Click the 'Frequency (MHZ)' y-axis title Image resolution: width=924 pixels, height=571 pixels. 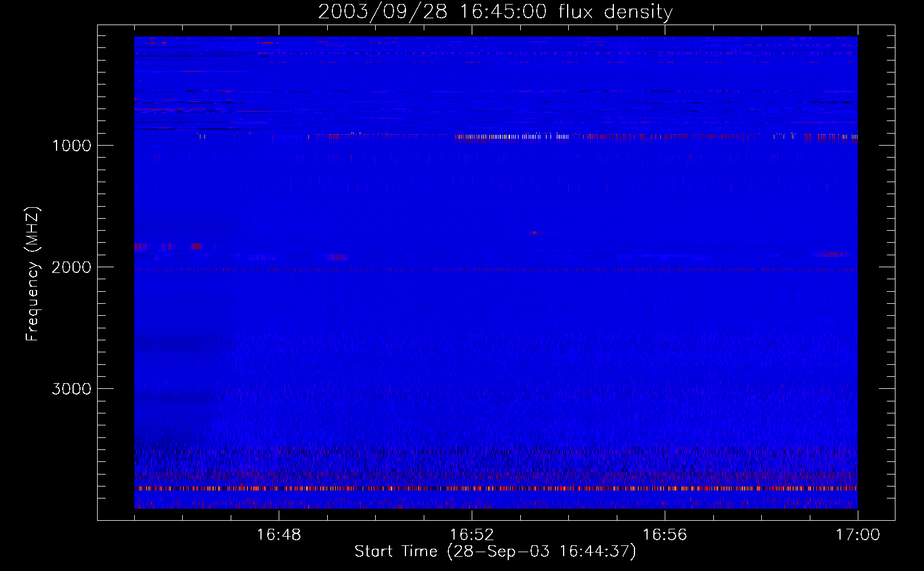click(x=33, y=274)
